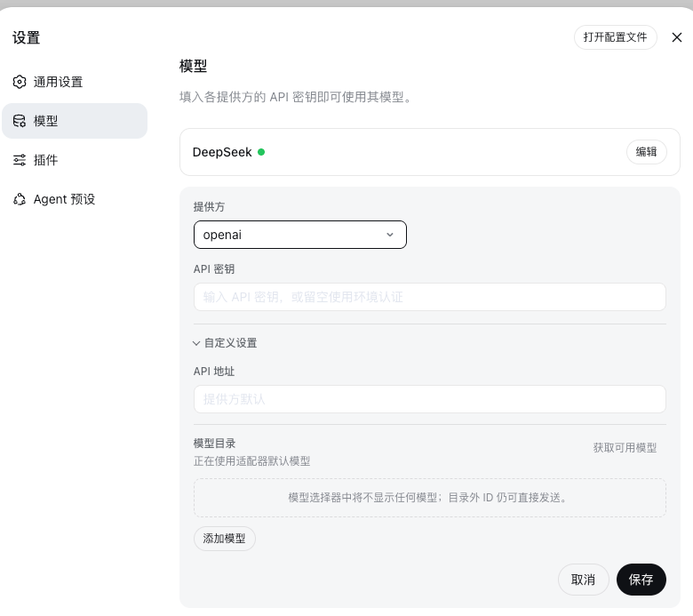Click the DeepSeek provider name

[222, 152]
